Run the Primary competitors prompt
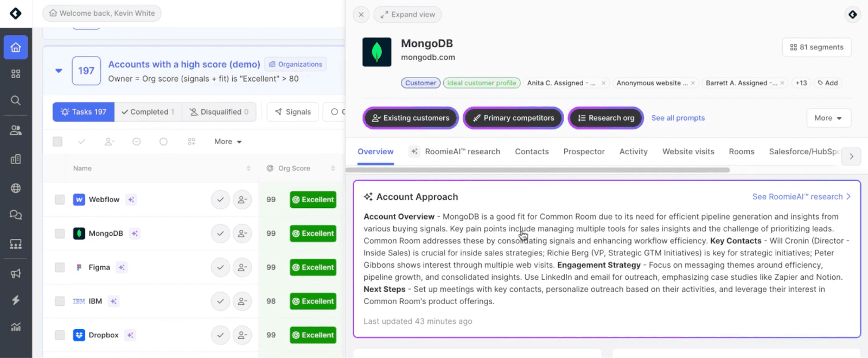The image size is (868, 358). click(x=513, y=118)
